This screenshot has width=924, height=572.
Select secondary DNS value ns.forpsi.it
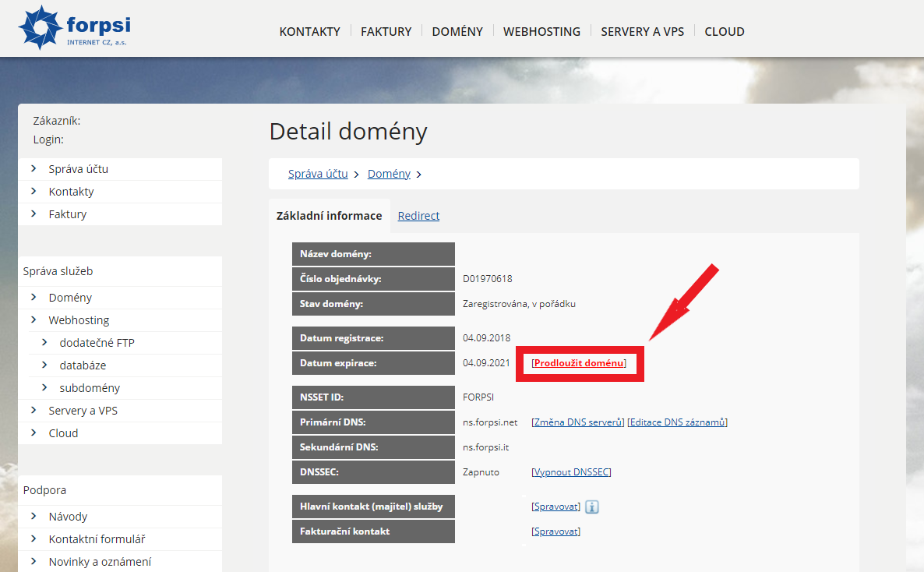coord(485,447)
